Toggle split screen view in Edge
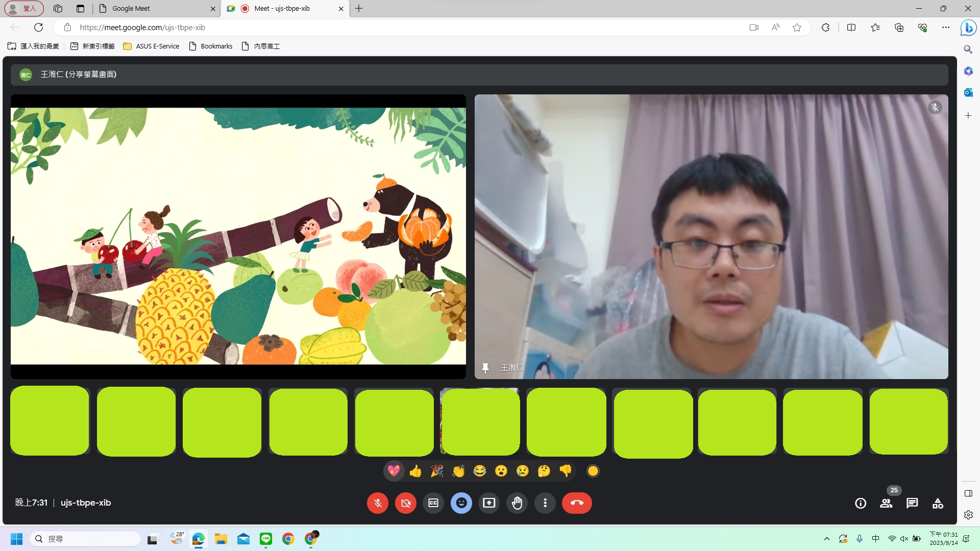 click(x=851, y=28)
